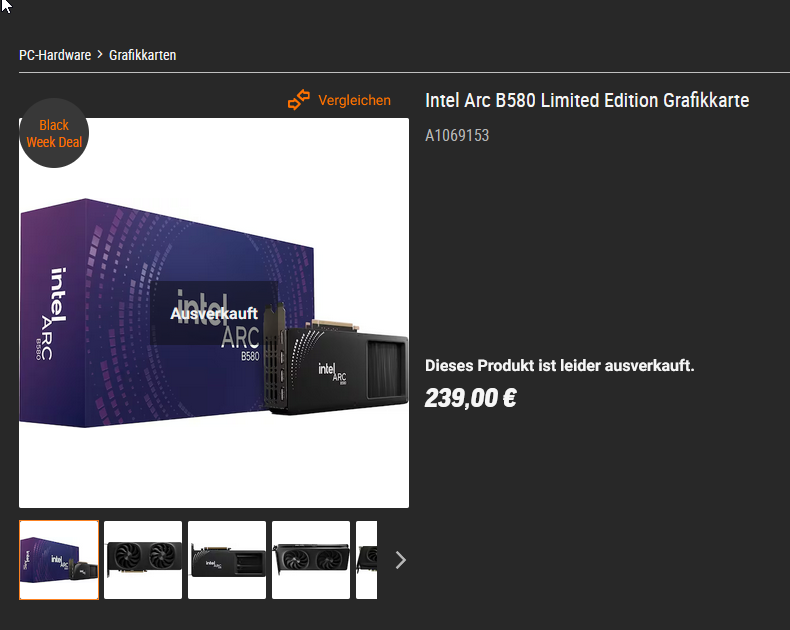Select the angled fan view fourth thumbnail
This screenshot has width=790, height=630.
point(311,560)
